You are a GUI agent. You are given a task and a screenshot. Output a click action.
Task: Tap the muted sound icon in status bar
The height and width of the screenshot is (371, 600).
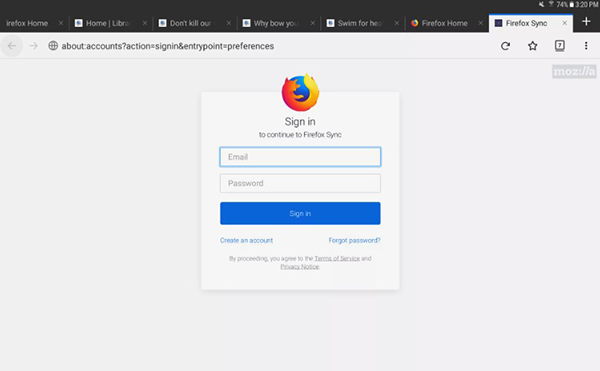pyautogui.click(x=541, y=5)
